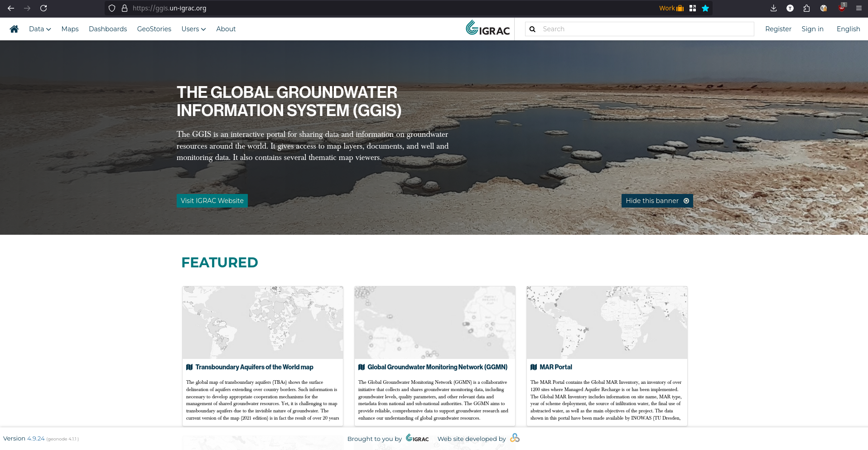The image size is (868, 450).
Task: Open the GeoStories menu item
Action: coord(154,29)
